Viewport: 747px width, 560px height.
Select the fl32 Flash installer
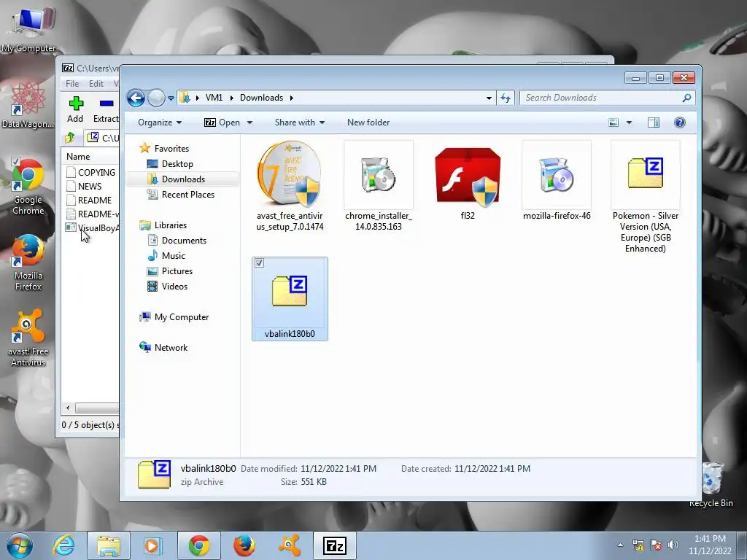point(468,176)
